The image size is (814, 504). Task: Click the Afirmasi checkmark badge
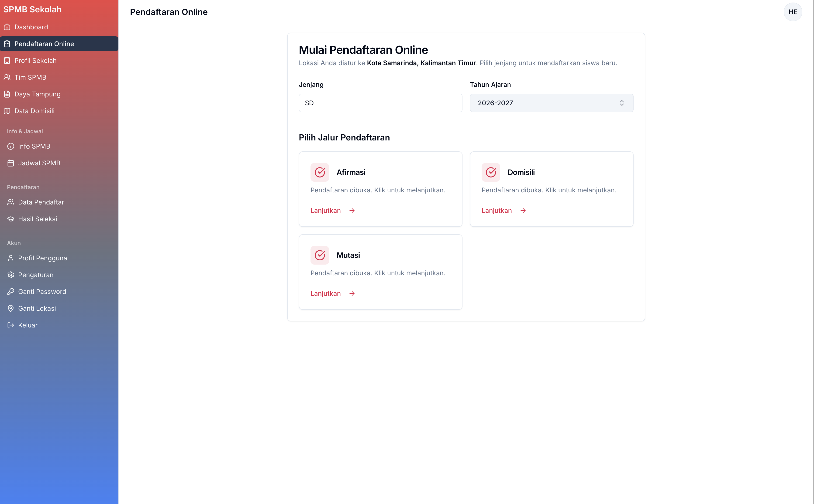point(319,172)
